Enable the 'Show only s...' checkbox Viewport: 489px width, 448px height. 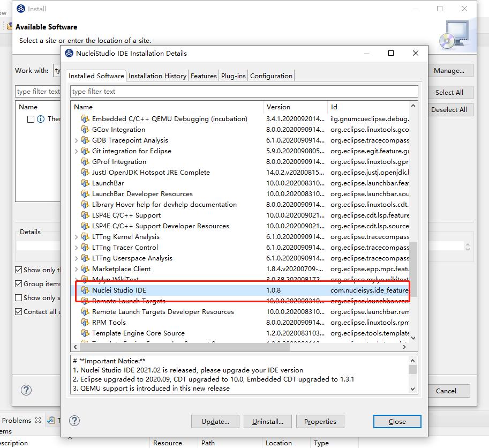pyautogui.click(x=18, y=298)
